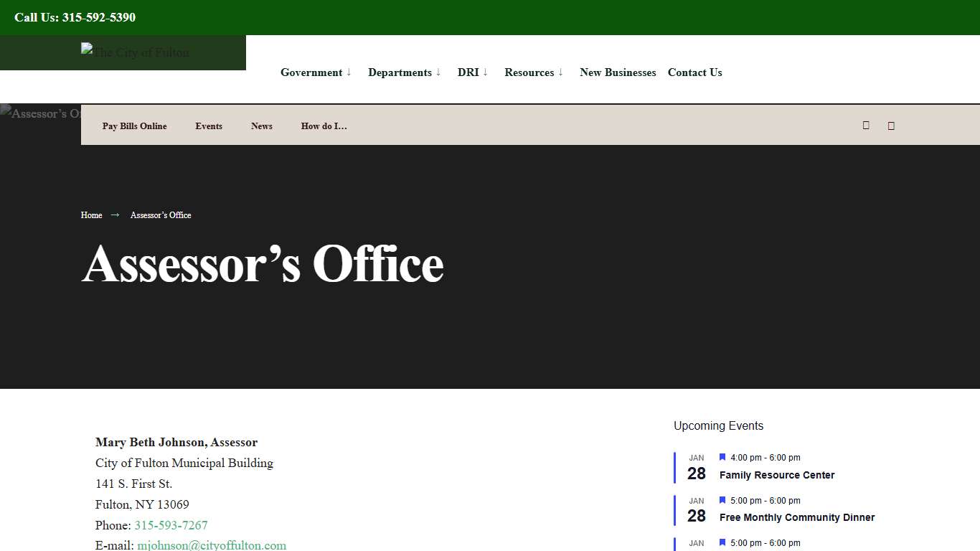Open the Contact Us page
Viewport: 980px width, 551px height.
point(694,72)
